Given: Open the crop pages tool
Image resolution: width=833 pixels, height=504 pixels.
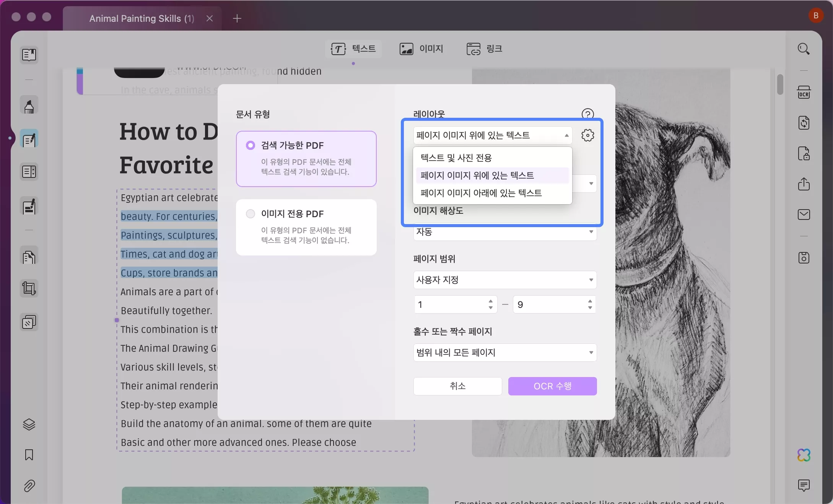Looking at the screenshot, I should coord(29,288).
